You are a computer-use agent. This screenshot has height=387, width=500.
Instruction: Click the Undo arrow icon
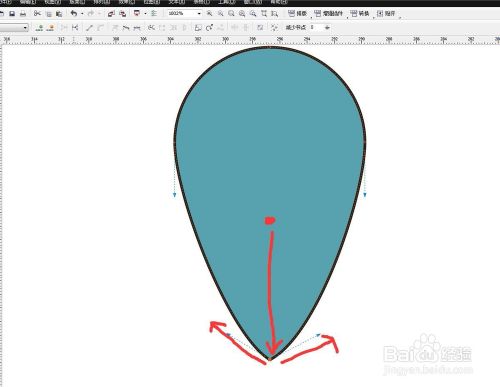pyautogui.click(x=74, y=14)
